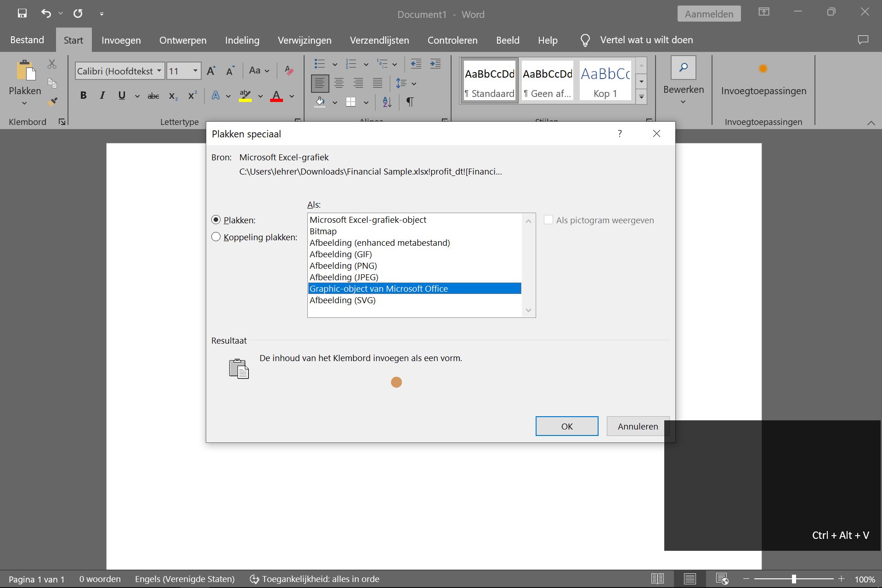Screen dimensions: 882x588
Task: Click the Copy icon in Klembord group
Action: 52,83
